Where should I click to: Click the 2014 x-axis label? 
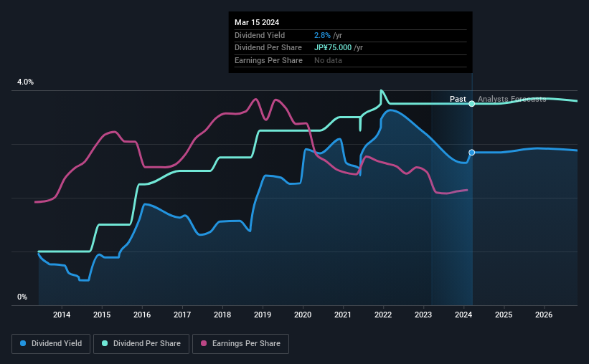tap(62, 315)
